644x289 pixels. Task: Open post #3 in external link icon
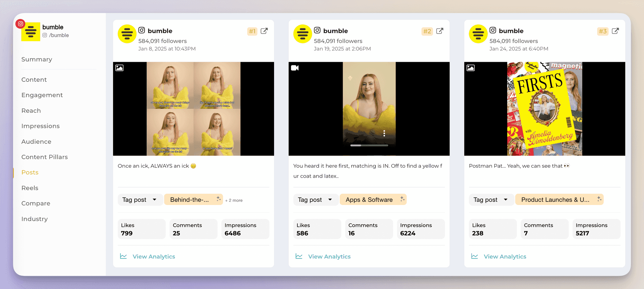coord(615,31)
